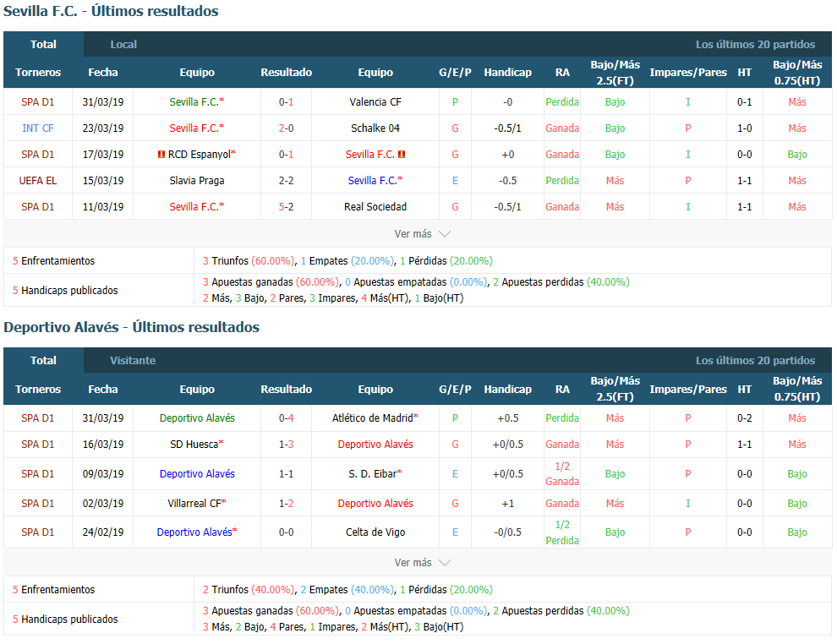
Task: Switch to the Visitante tab
Action: click(133, 361)
